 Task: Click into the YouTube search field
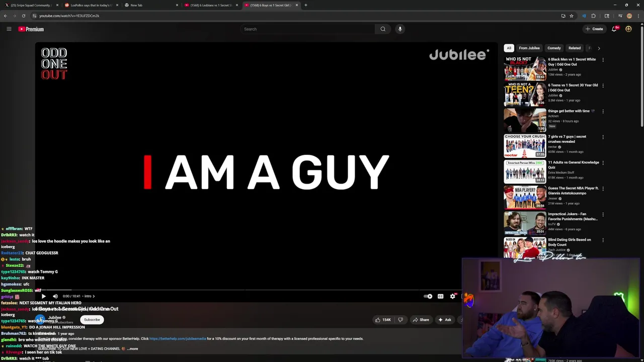(x=308, y=29)
